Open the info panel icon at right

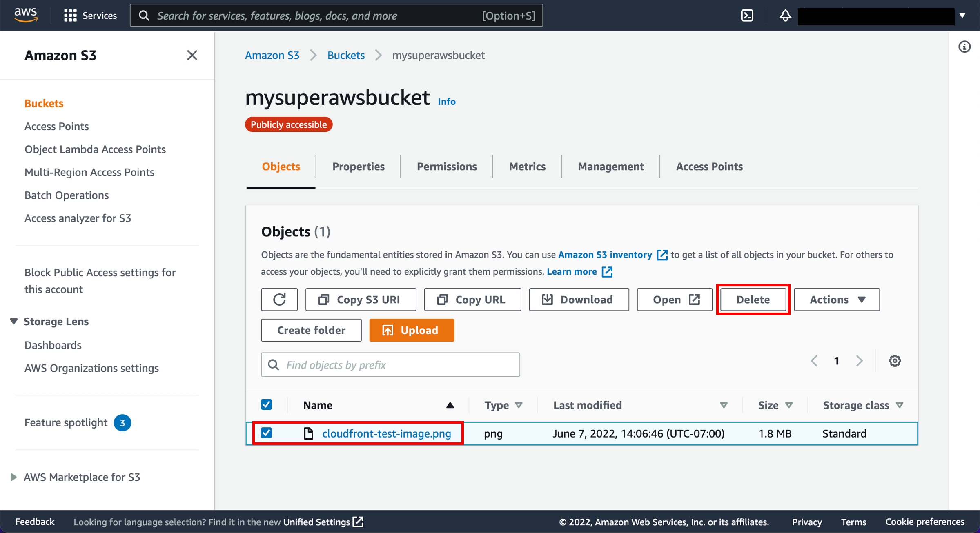[964, 47]
